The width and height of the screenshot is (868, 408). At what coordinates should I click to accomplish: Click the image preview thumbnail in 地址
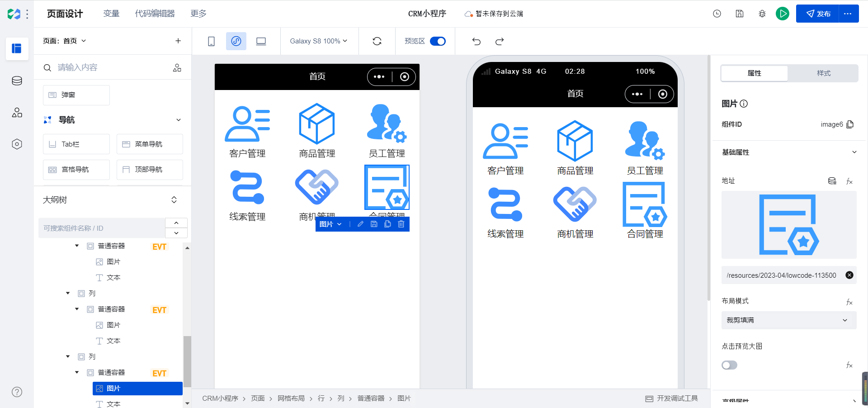point(789,225)
